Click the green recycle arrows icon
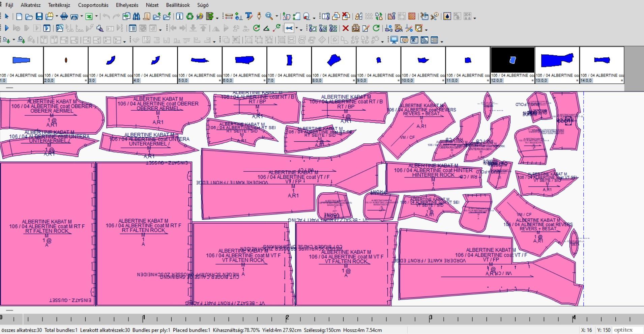The image size is (644, 334). [x=190, y=17]
